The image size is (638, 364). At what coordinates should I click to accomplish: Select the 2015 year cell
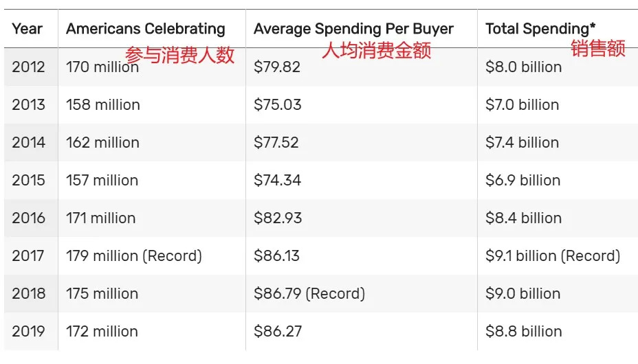[x=28, y=181]
